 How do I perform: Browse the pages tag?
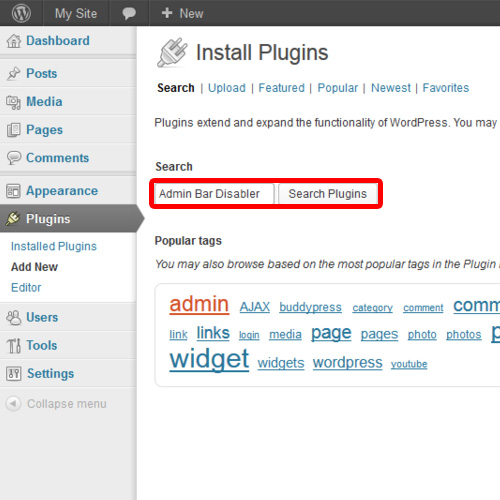[379, 334]
